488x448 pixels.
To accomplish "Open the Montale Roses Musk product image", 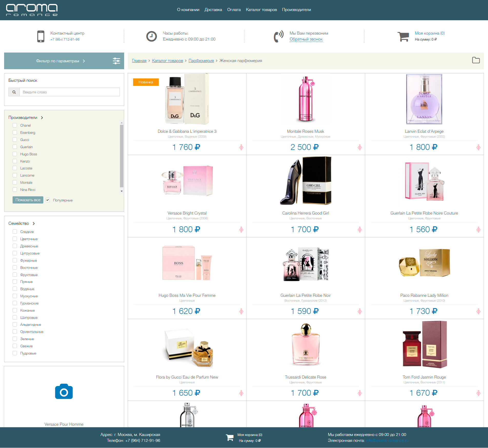I will 306,99.
